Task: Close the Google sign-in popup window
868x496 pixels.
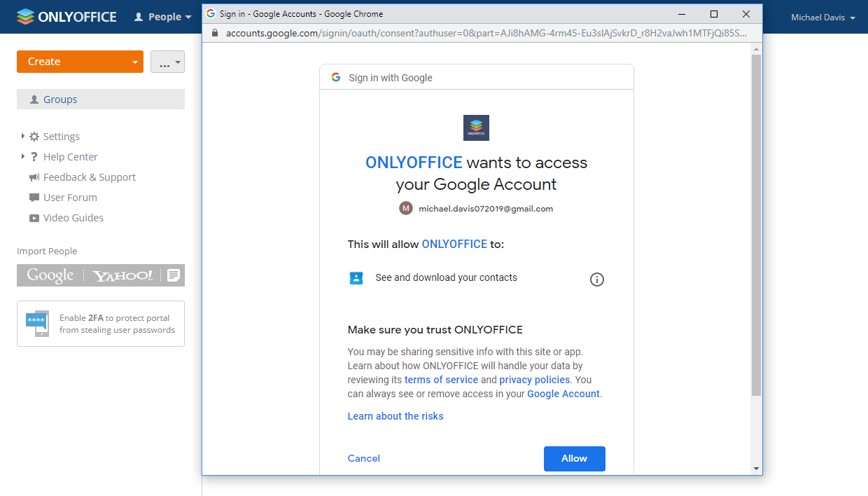Action: coord(746,14)
